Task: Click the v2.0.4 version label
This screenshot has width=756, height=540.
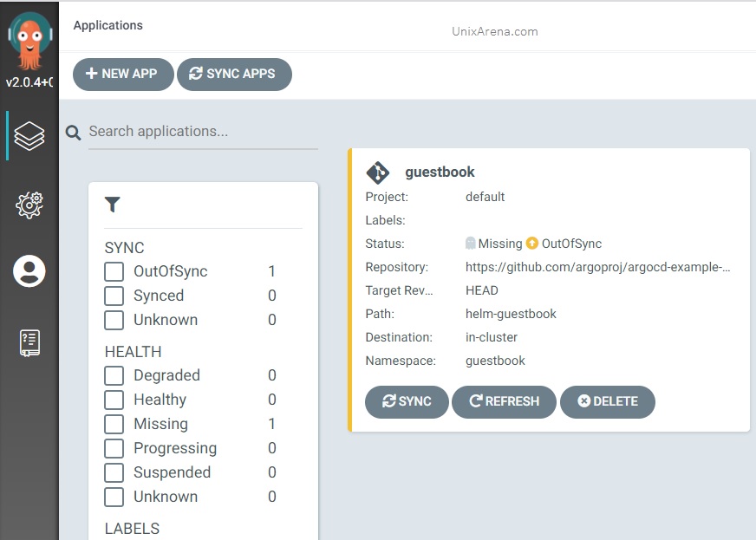Action: coord(29,82)
